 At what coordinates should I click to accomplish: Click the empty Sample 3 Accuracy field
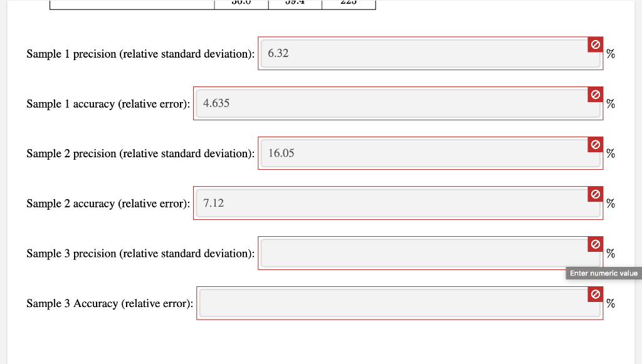click(399, 303)
